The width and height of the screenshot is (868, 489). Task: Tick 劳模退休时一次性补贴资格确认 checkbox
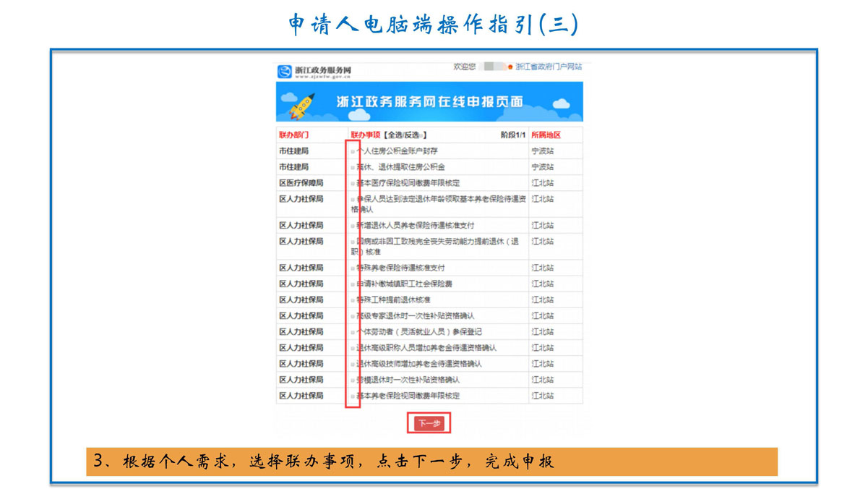353,380
